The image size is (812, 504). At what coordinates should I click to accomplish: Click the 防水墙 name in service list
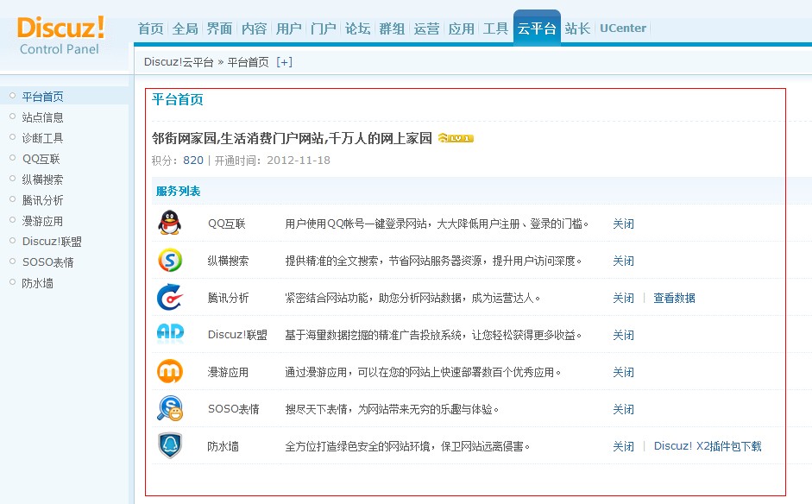point(223,446)
